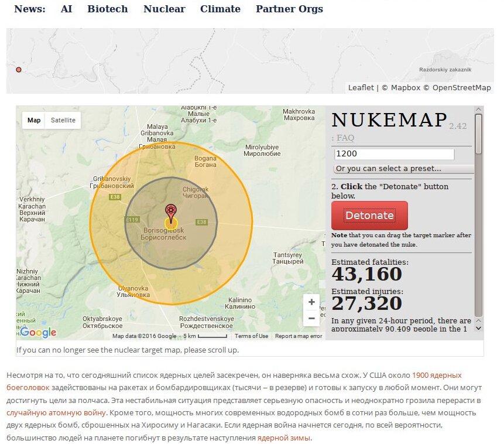The image size is (504, 444).
Task: Click the red dot on the Leaflet map
Action: [x=19, y=70]
